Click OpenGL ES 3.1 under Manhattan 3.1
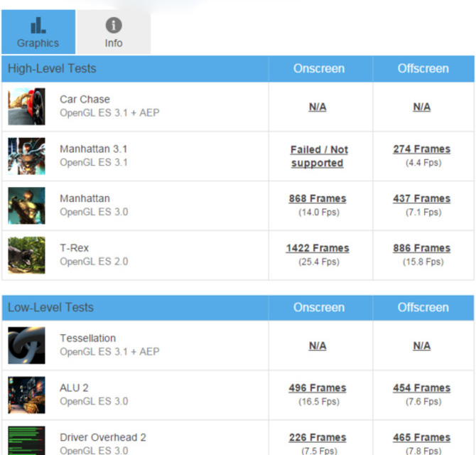Image resolution: width=476 pixels, height=455 pixels. click(x=94, y=163)
